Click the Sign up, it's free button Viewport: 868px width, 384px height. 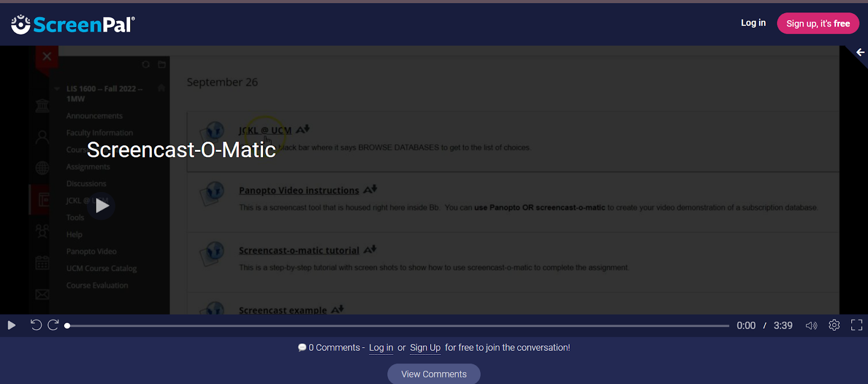click(818, 23)
